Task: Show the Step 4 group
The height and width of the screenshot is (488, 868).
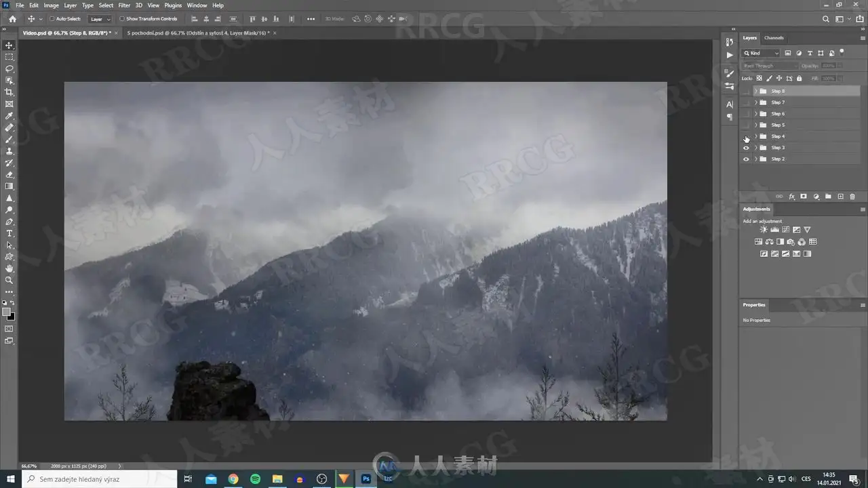Action: pos(746,136)
